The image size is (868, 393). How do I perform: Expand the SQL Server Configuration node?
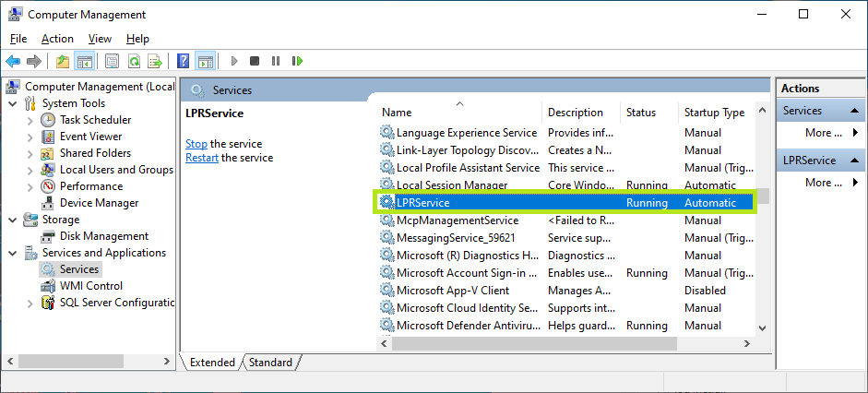click(30, 303)
